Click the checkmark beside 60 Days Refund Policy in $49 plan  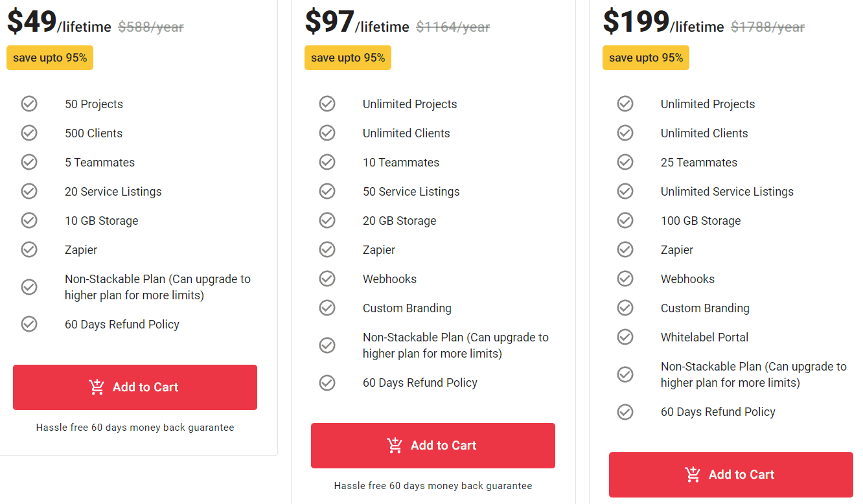pos(29,324)
